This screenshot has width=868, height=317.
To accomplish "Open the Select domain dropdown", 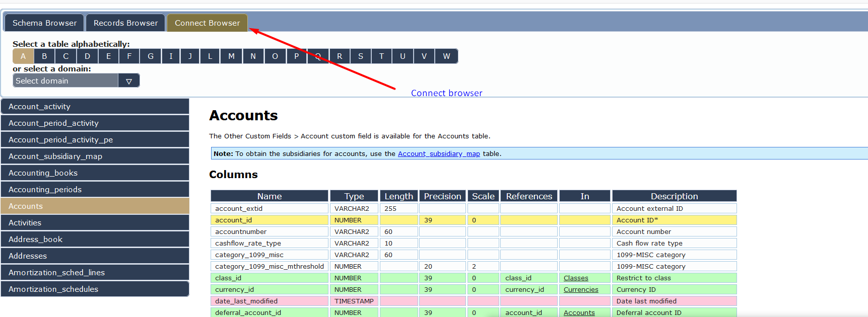I will [x=76, y=81].
